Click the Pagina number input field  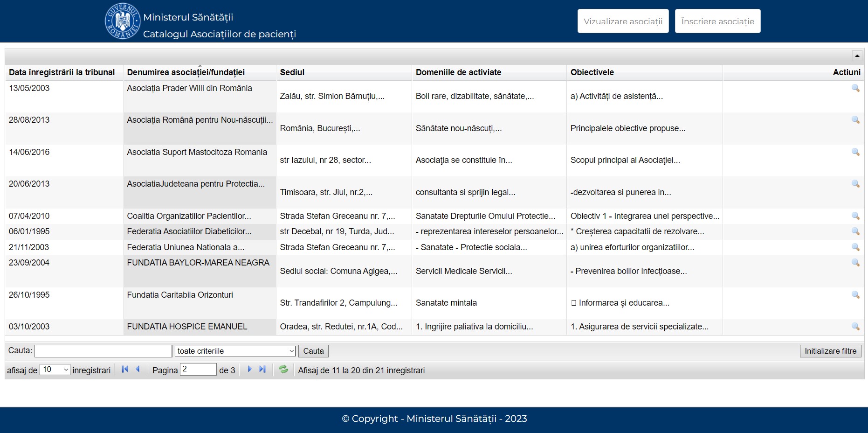198,370
